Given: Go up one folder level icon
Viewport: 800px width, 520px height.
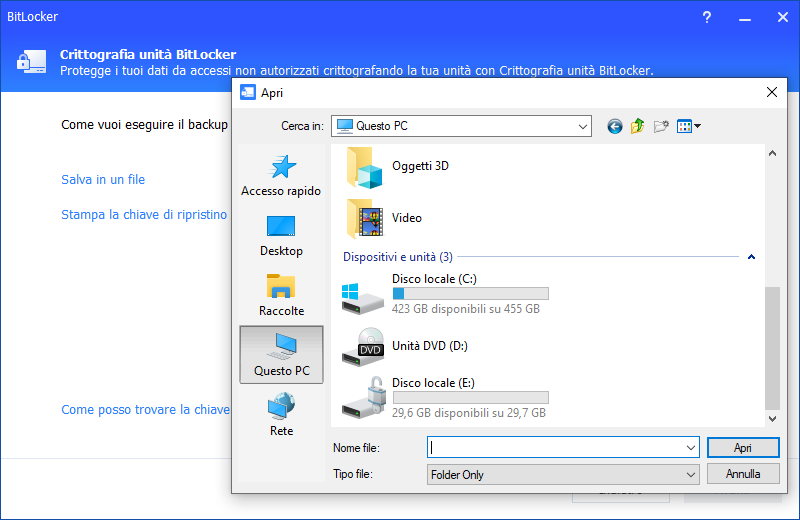Looking at the screenshot, I should tap(637, 126).
